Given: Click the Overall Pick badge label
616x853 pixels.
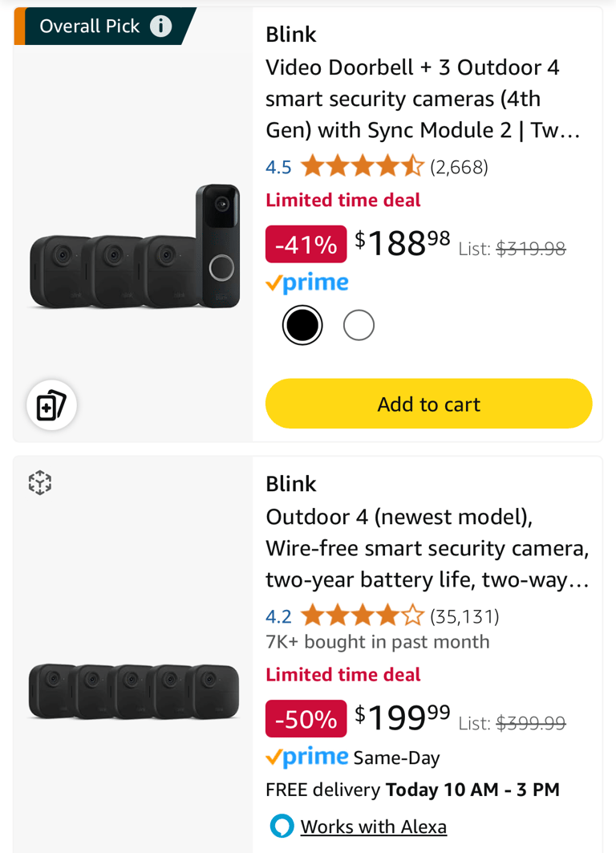Looking at the screenshot, I should click(90, 26).
